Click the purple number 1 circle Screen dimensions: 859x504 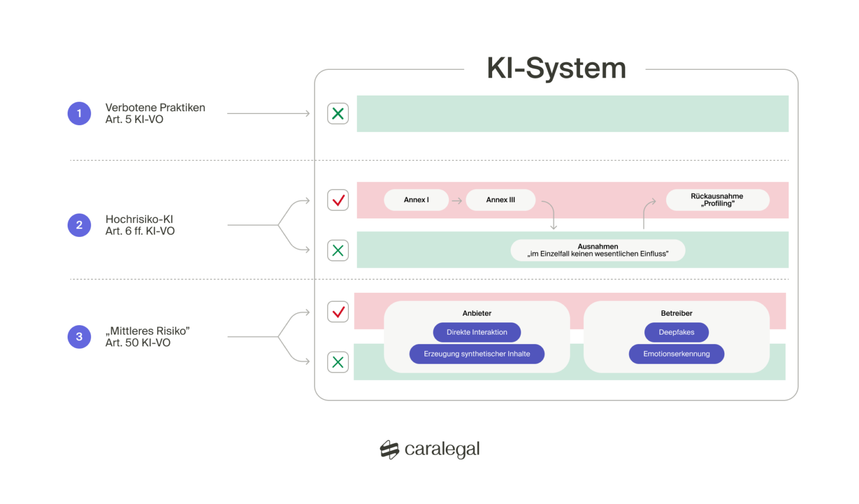click(79, 113)
